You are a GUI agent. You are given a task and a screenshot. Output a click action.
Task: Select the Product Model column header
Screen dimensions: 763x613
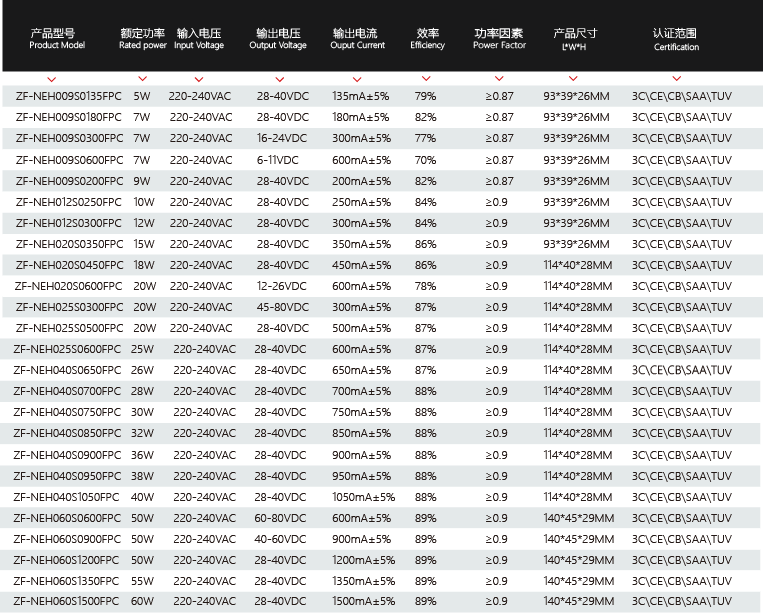tap(57, 39)
